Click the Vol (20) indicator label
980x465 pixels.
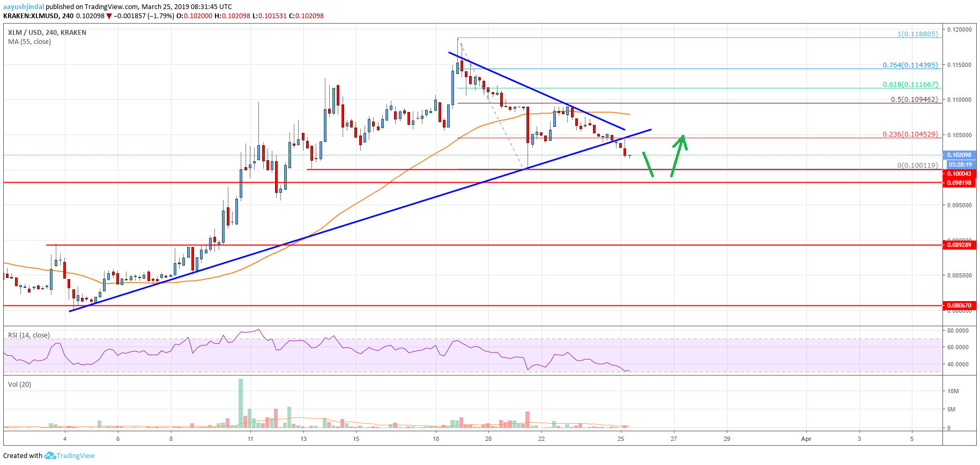tap(19, 385)
